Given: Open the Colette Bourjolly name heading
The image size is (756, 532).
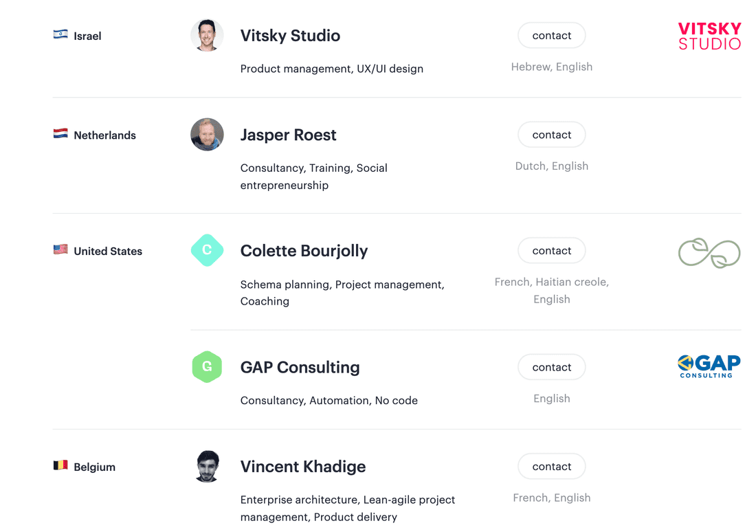Looking at the screenshot, I should pos(304,251).
